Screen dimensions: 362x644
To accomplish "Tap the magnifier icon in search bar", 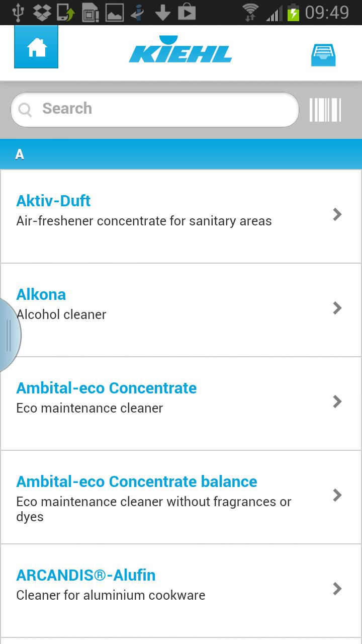I will pyautogui.click(x=25, y=109).
